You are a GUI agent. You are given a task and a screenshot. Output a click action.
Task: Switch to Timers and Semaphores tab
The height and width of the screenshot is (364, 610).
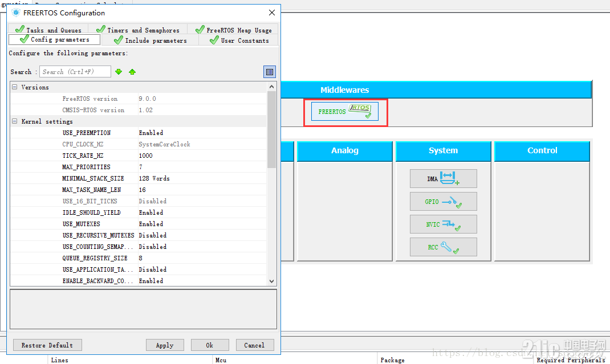click(x=138, y=30)
